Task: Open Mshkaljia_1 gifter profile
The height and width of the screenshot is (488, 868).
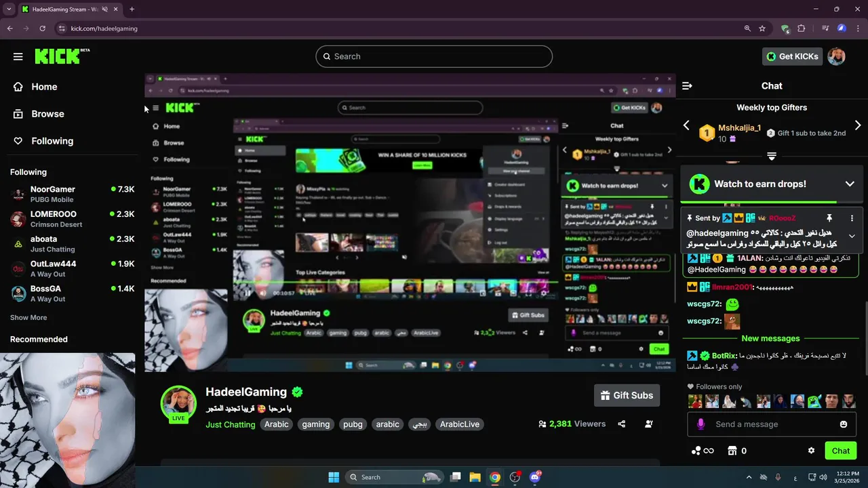Action: (739, 127)
